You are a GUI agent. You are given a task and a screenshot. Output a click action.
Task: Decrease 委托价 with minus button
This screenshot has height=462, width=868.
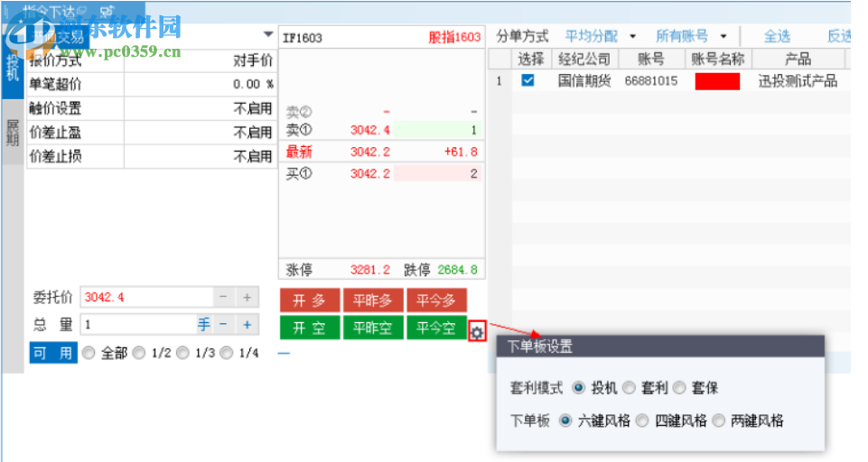pyautogui.click(x=223, y=297)
